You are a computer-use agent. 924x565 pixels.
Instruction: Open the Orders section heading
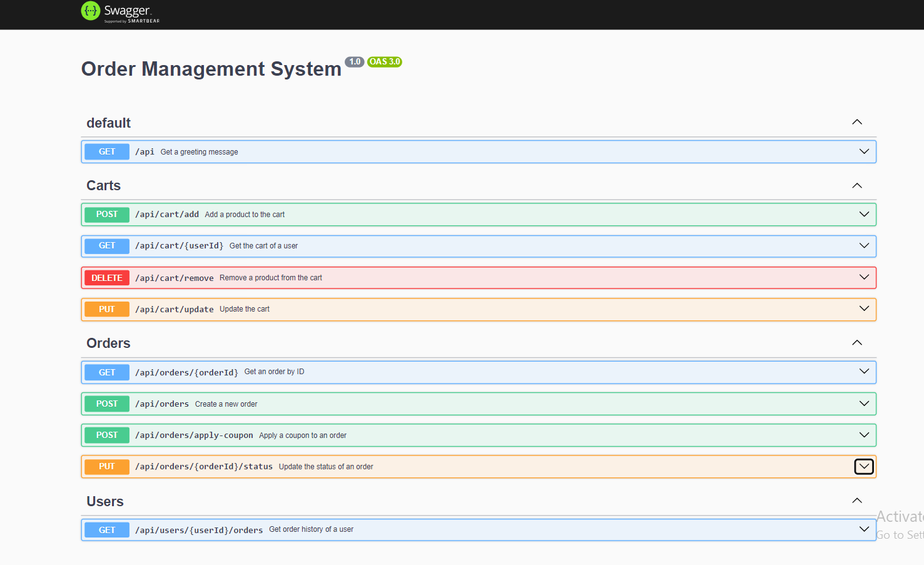109,344
